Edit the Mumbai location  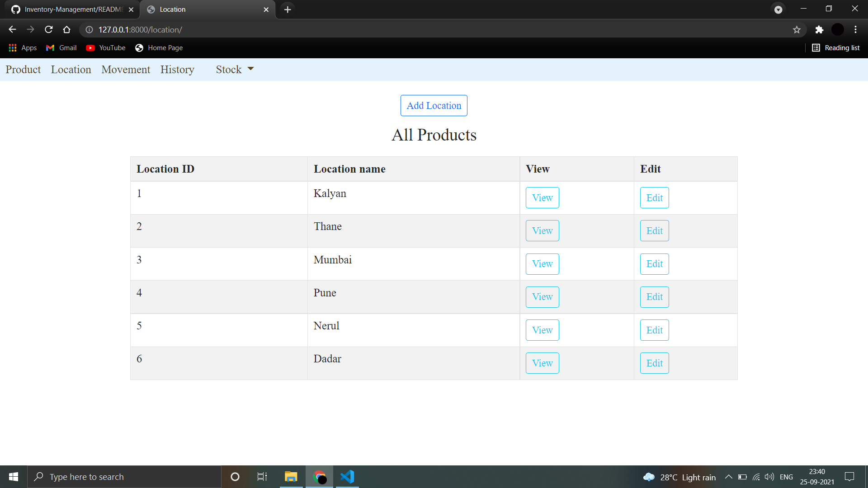(654, 264)
